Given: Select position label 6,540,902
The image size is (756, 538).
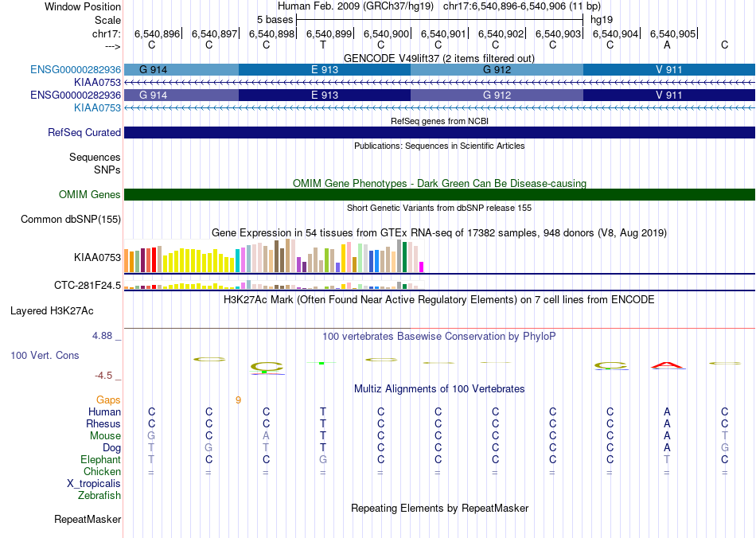Looking at the screenshot, I should click(x=501, y=33).
